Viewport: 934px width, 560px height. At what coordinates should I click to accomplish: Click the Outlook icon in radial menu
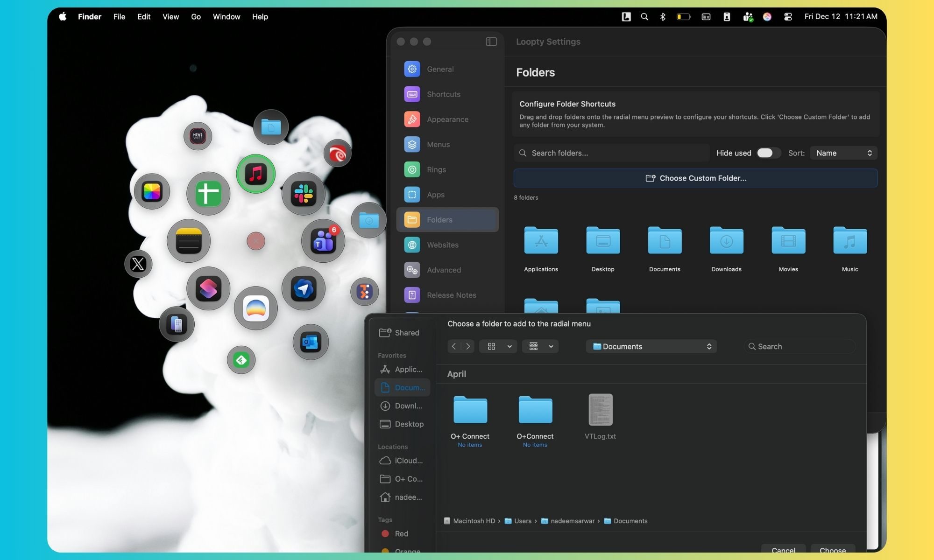pyautogui.click(x=311, y=342)
